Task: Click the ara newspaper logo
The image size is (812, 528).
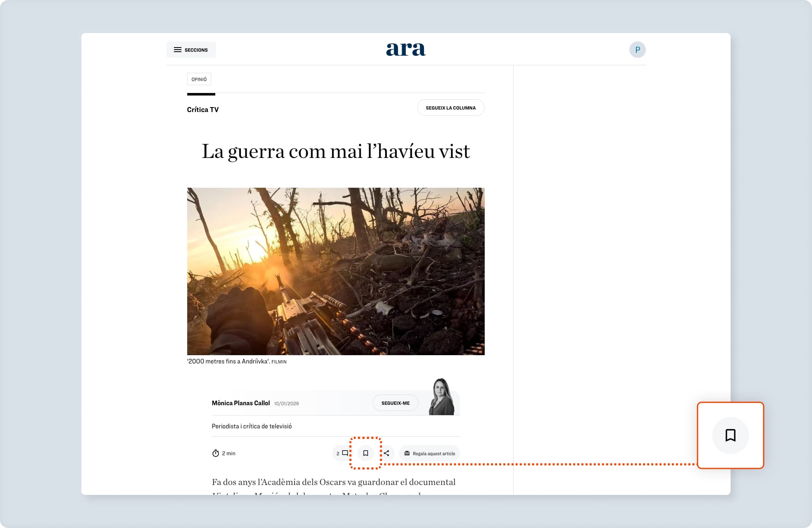Action: pos(405,49)
